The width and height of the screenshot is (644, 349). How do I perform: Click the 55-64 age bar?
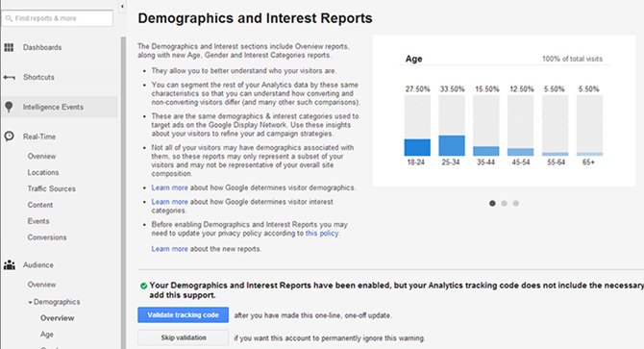(556, 154)
